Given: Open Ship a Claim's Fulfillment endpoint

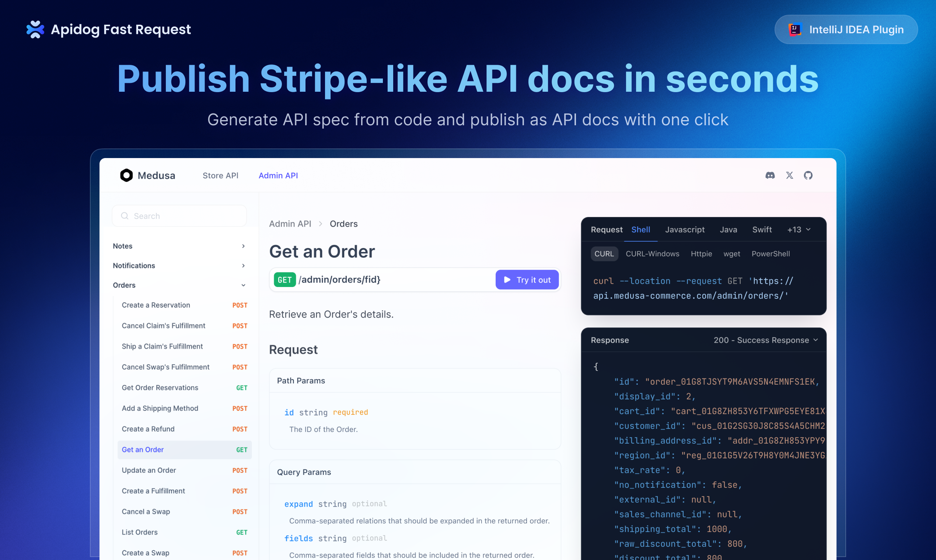Looking at the screenshot, I should tap(185, 346).
